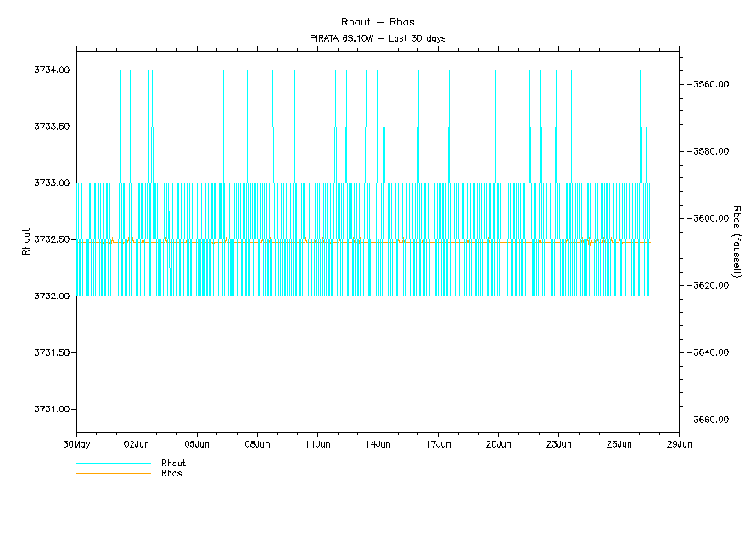Select the Rbas legend label
The image size is (756, 535).
coord(171,473)
